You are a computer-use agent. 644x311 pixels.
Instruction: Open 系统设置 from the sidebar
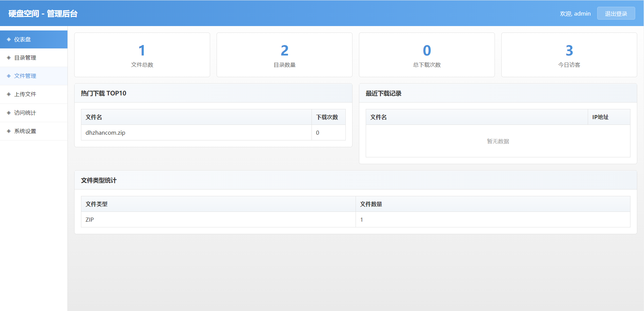click(25, 131)
